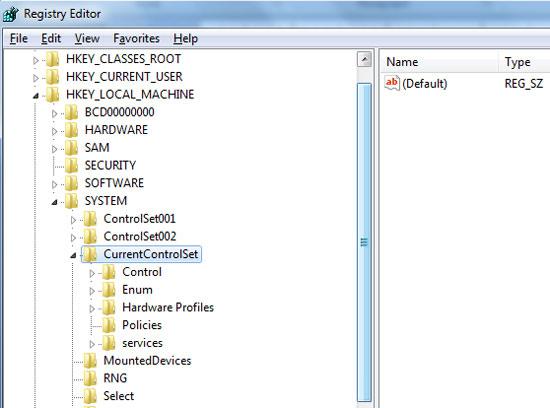Click the REG_SZ type cell
The image size is (550, 408).
524,83
